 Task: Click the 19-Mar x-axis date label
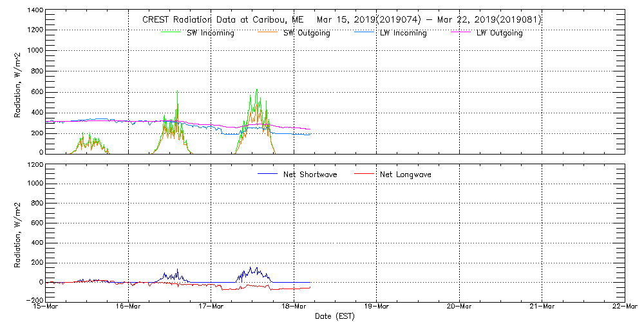[x=377, y=308]
